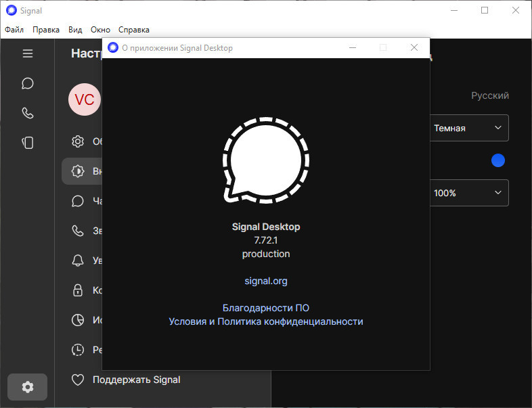Go to Chats via sidebar speech bubble icon
The height and width of the screenshot is (408, 532).
[x=28, y=83]
